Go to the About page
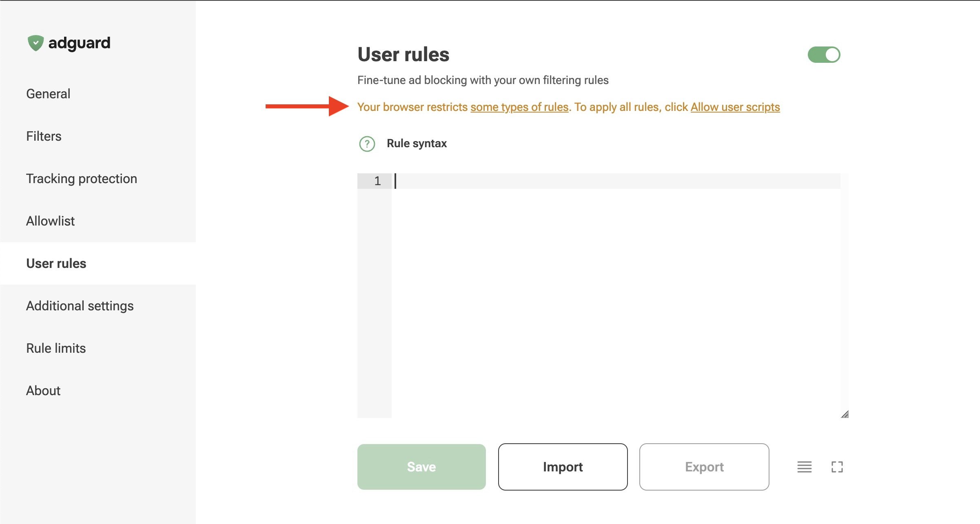 43,391
